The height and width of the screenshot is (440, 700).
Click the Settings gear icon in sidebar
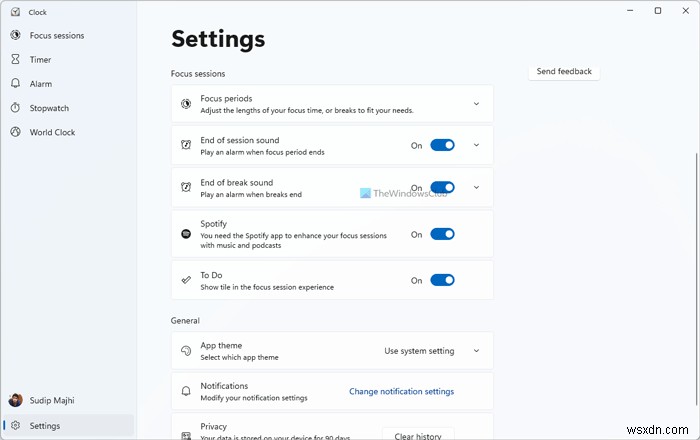(x=16, y=426)
